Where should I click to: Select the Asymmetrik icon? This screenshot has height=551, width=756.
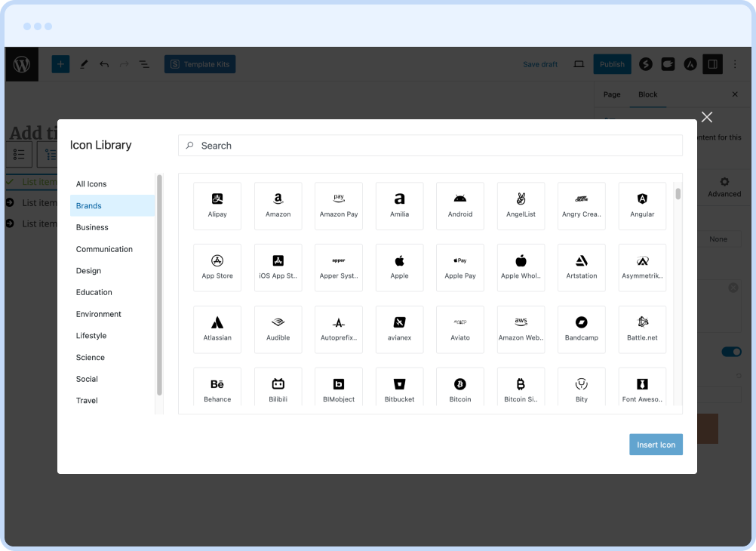click(x=642, y=268)
